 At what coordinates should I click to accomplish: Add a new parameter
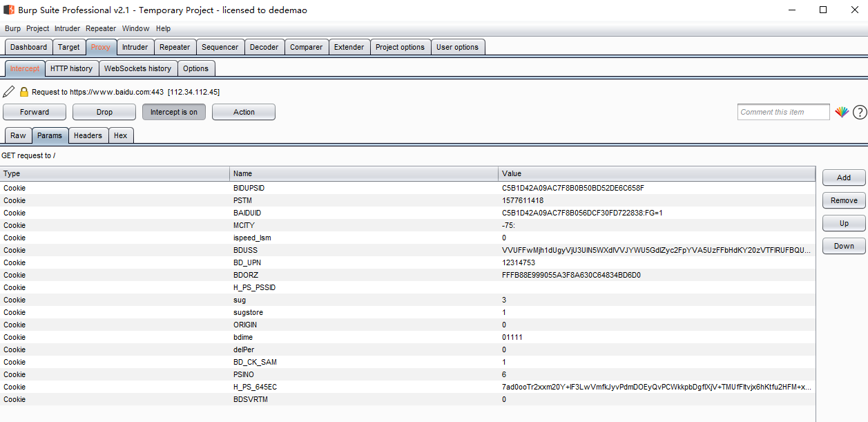(844, 178)
